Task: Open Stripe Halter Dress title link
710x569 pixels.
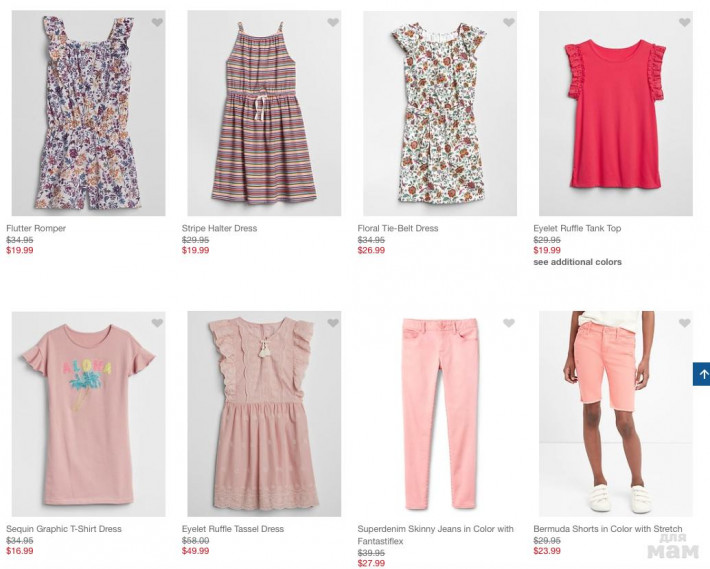Action: [219, 229]
